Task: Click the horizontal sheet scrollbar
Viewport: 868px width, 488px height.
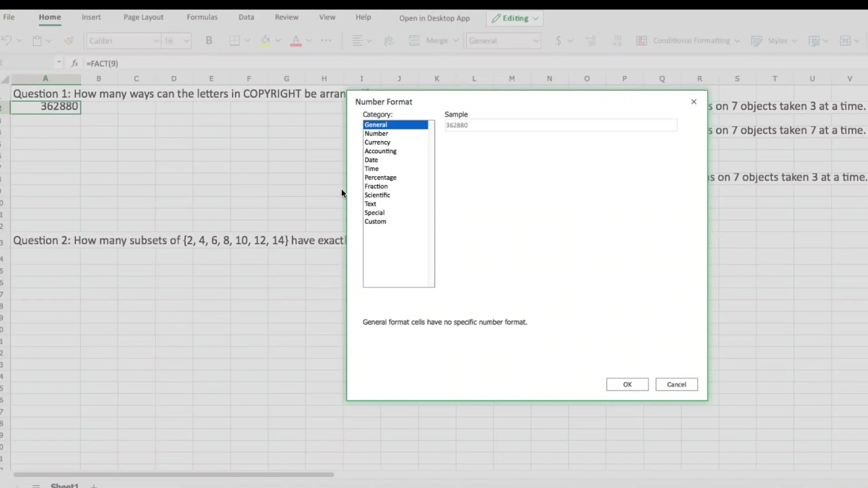Action: 173,474
